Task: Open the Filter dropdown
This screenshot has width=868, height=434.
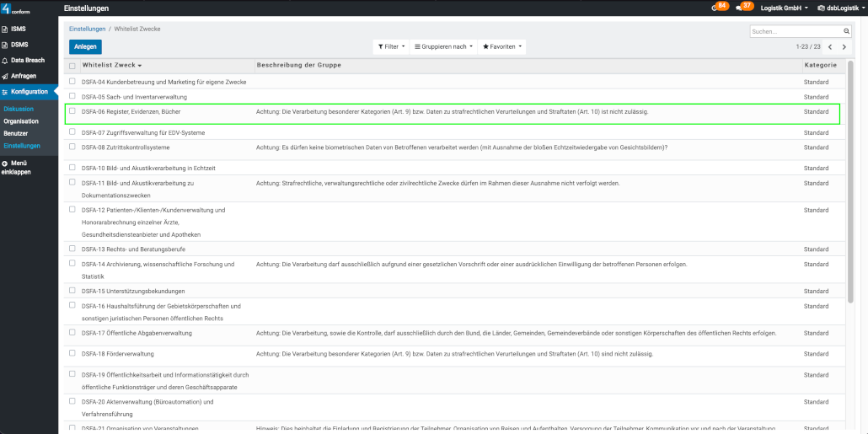Action: tap(391, 46)
